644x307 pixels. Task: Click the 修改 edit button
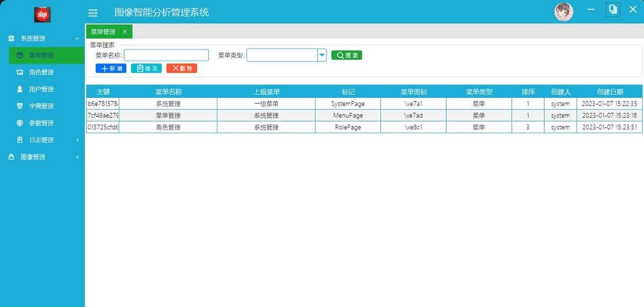point(146,68)
